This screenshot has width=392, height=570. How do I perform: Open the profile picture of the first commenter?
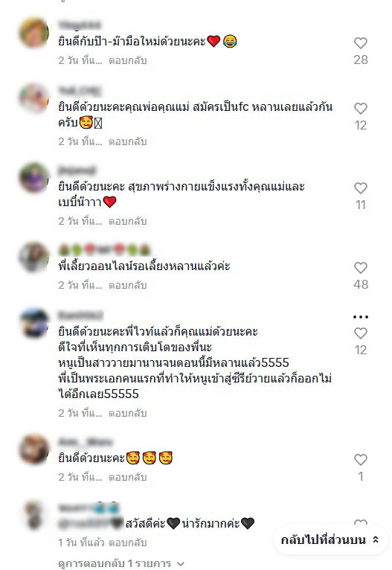[33, 33]
